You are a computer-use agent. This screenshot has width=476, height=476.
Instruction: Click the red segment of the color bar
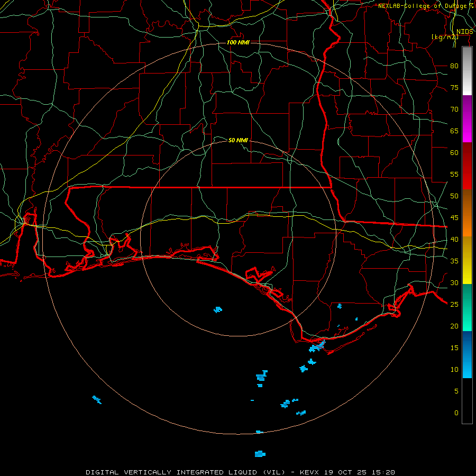click(467, 166)
